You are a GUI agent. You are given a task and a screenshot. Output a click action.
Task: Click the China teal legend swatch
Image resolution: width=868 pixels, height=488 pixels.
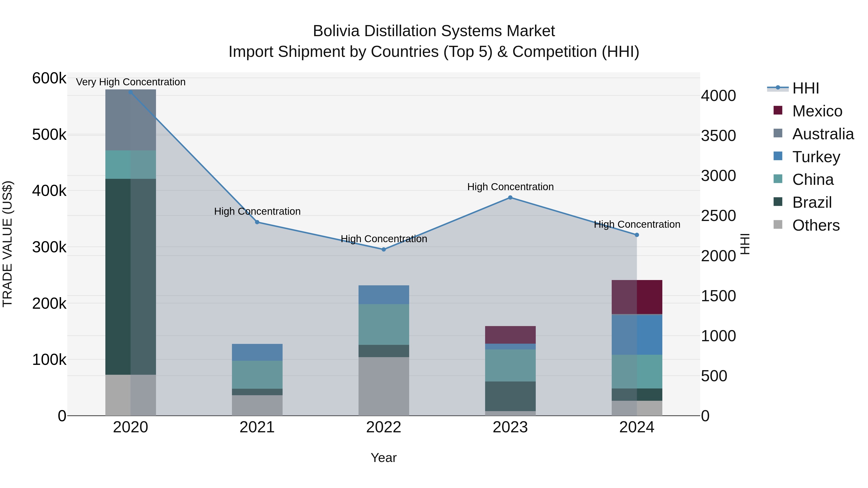click(778, 179)
